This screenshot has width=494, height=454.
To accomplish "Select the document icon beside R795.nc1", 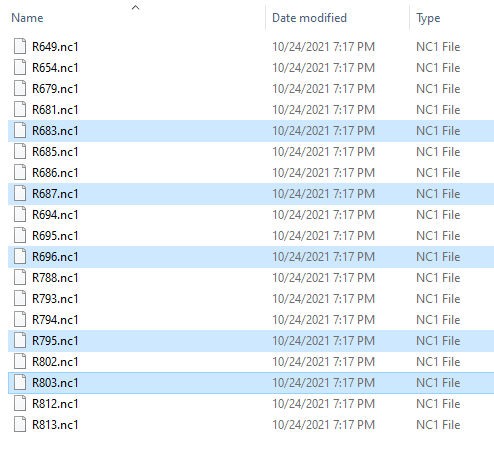I will pos(20,340).
